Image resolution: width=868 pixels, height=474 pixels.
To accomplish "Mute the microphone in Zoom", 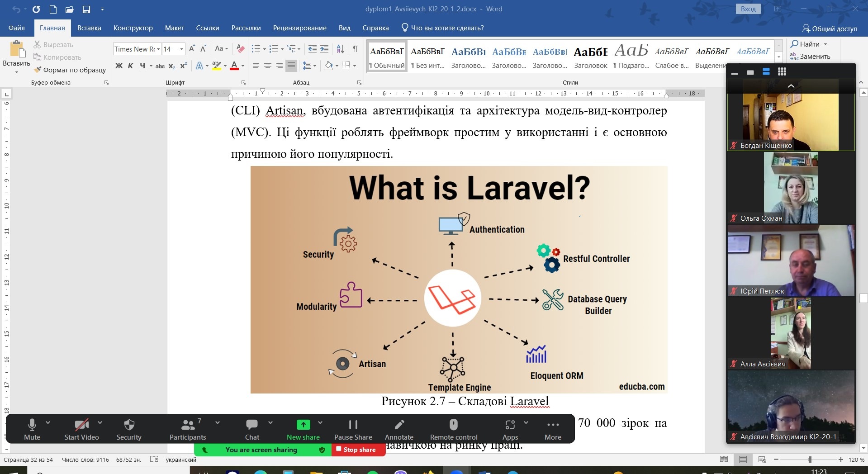I will pos(32,425).
